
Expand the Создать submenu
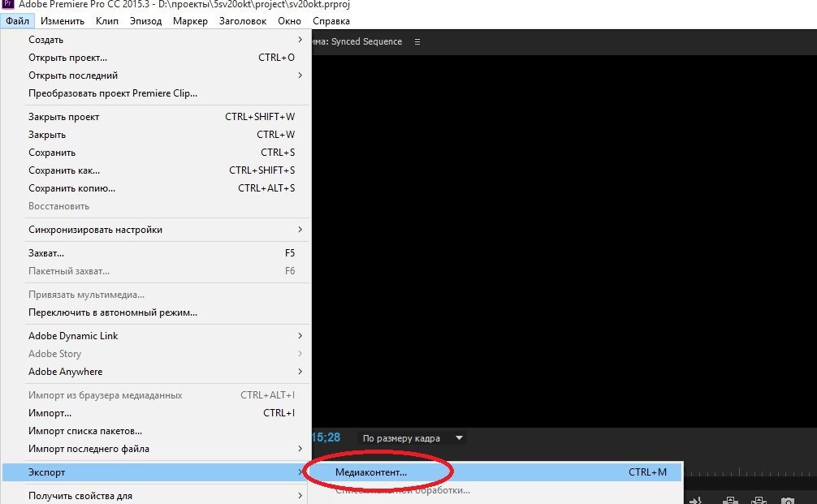pyautogui.click(x=156, y=40)
